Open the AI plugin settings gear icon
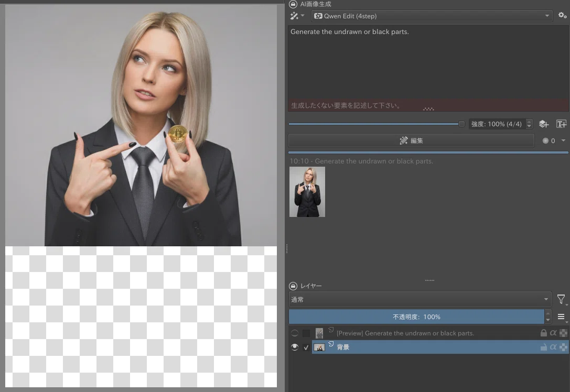Screen dimensions: 570x392 click(562, 15)
